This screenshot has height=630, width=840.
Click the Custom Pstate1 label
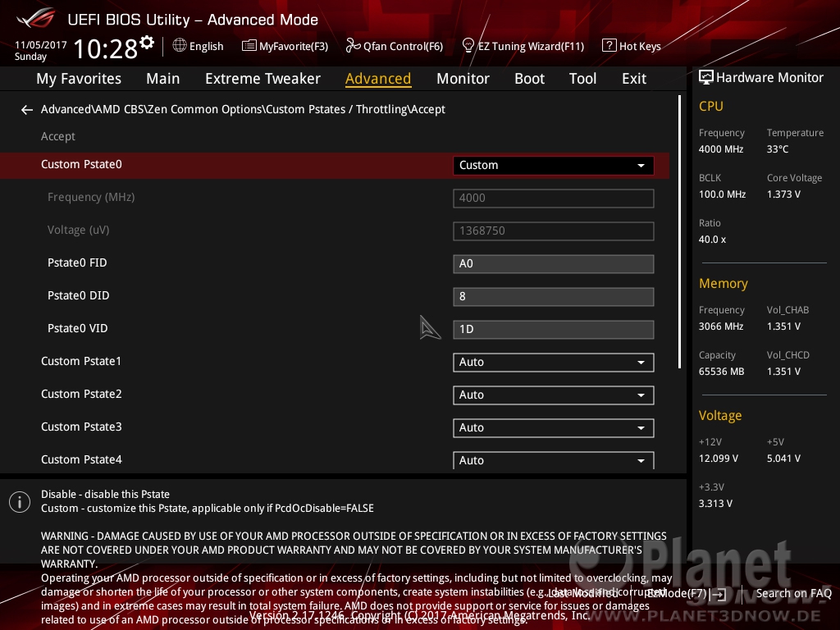tap(81, 361)
